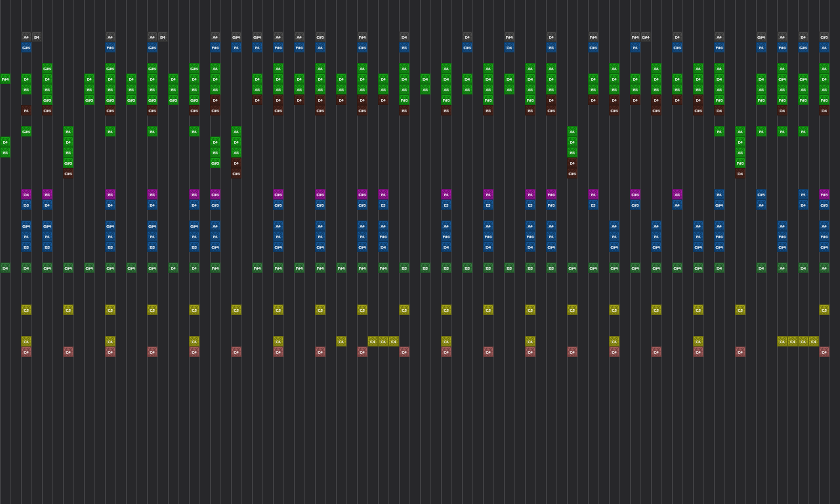
Task: Select the gray D4 note in the top row
Action: pos(404,37)
